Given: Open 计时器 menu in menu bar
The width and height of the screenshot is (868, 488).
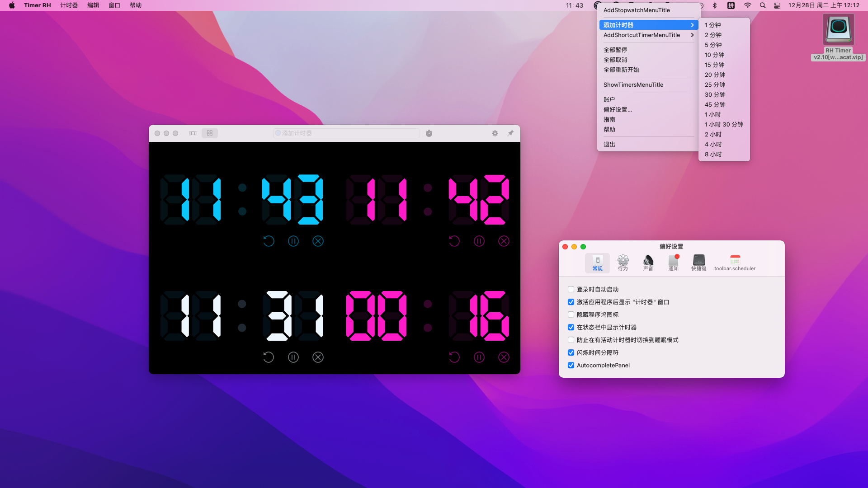Looking at the screenshot, I should [x=69, y=5].
